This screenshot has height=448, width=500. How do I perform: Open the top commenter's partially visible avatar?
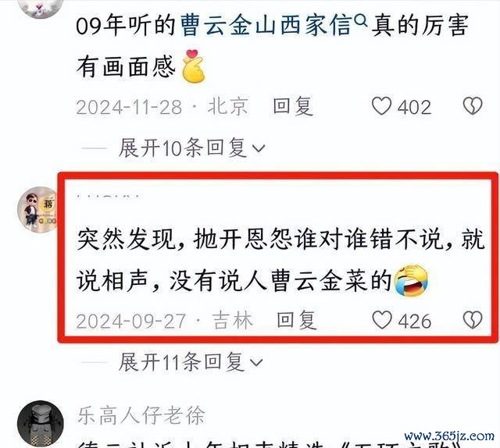coord(40,9)
